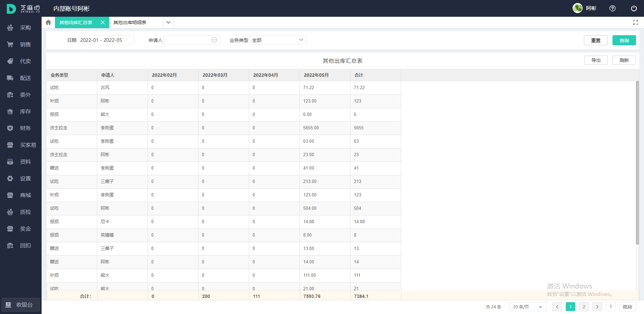The height and width of the screenshot is (314, 644).
Task: Click the 2022年02月 column header
Action: click(173, 75)
